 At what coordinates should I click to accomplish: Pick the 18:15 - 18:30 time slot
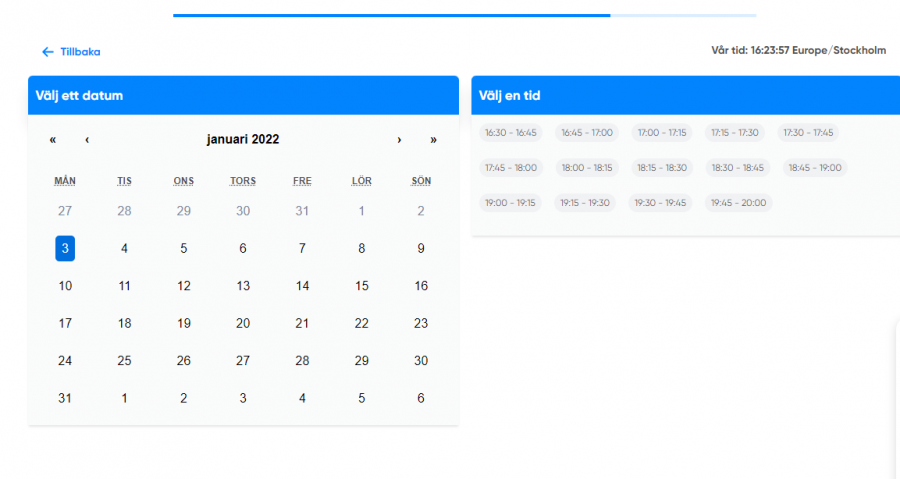click(662, 168)
